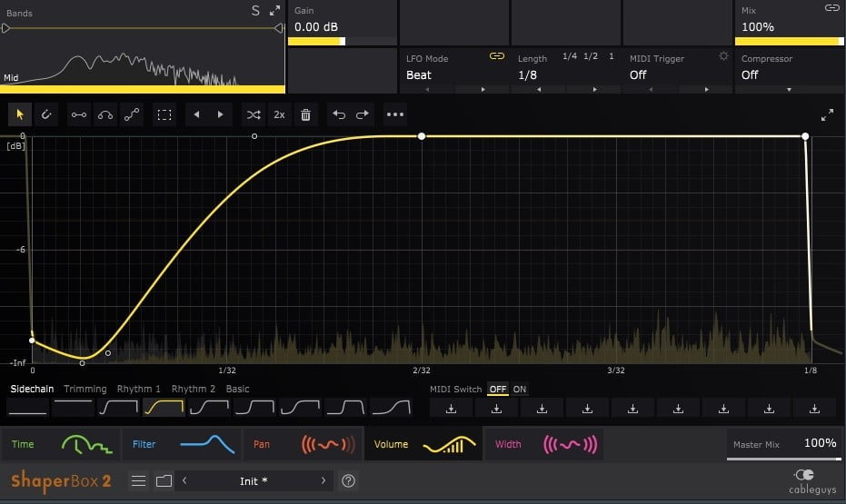Select previous LFO Mode option
The width and height of the screenshot is (846, 504).
point(427,90)
